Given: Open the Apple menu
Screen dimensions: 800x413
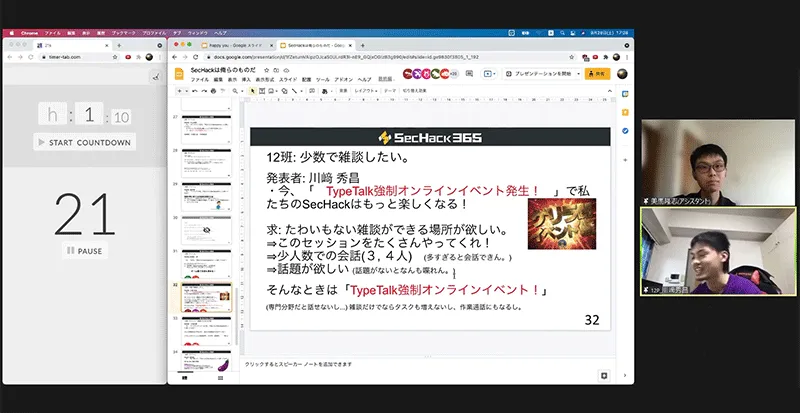Looking at the screenshot, I should (x=11, y=33).
